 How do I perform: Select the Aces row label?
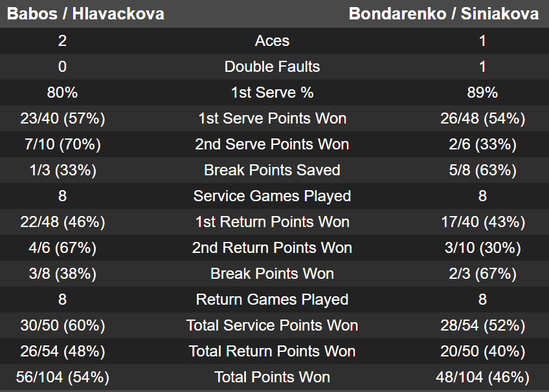pyautogui.click(x=272, y=41)
